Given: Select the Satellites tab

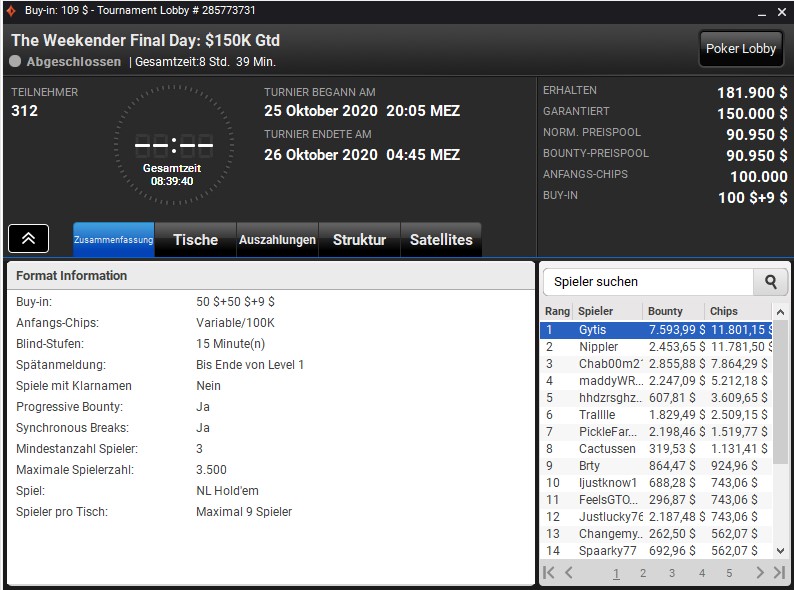Looking at the screenshot, I should click(441, 240).
